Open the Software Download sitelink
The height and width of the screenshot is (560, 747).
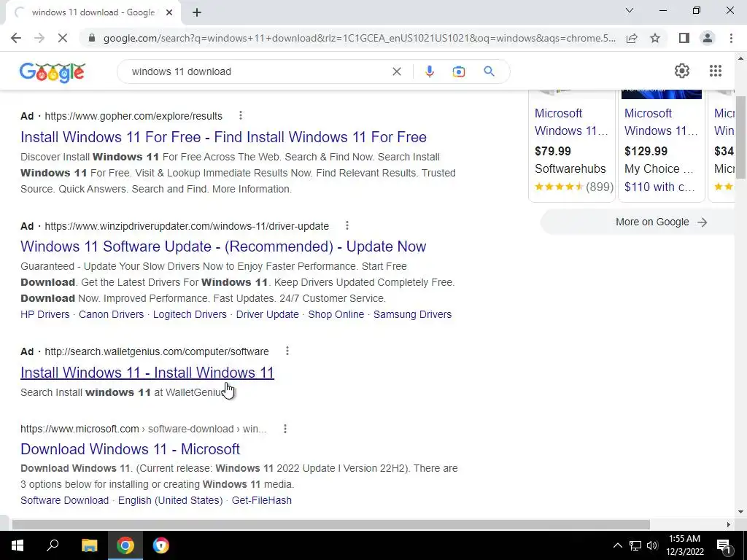tap(64, 500)
